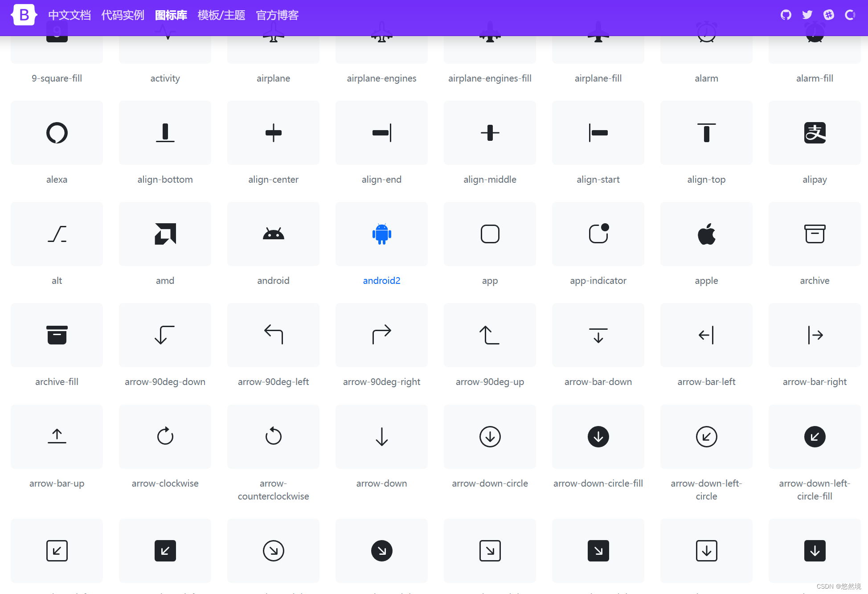Open the 中文文档 nav item
This screenshot has height=594, width=868.
point(70,15)
